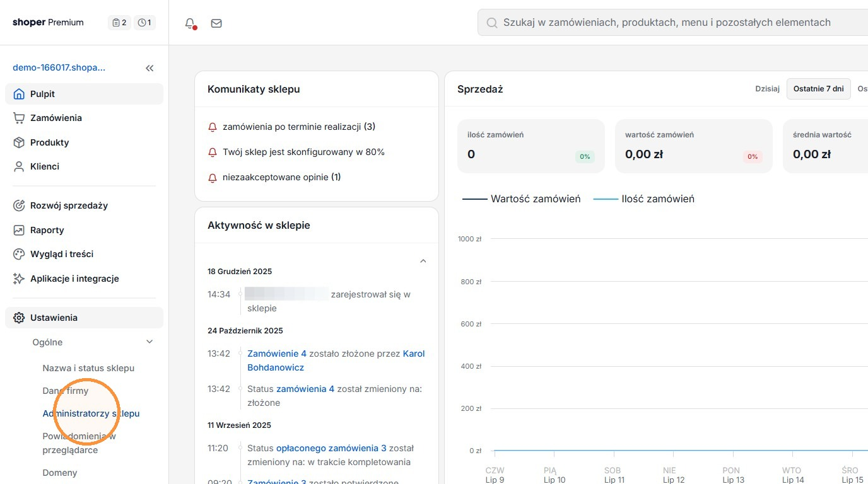Viewport: 868px width, 484px height.
Task: Open the demo-166017.shopa... store link
Action: [x=59, y=67]
